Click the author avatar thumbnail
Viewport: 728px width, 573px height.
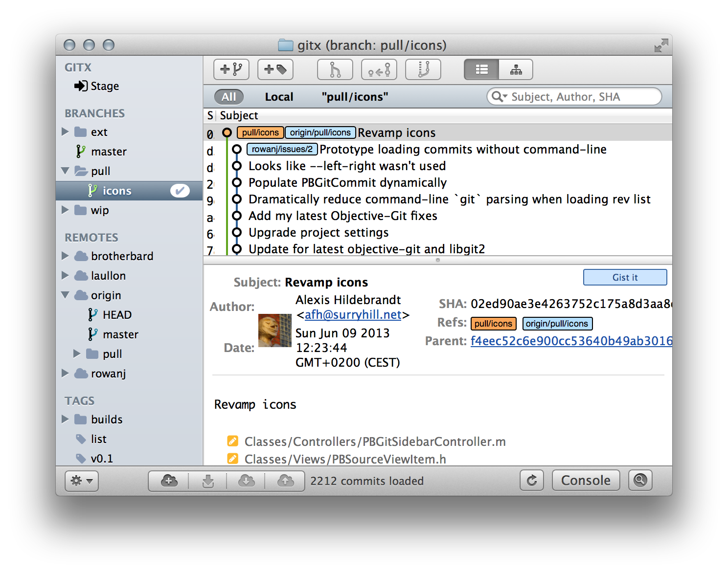click(x=275, y=331)
